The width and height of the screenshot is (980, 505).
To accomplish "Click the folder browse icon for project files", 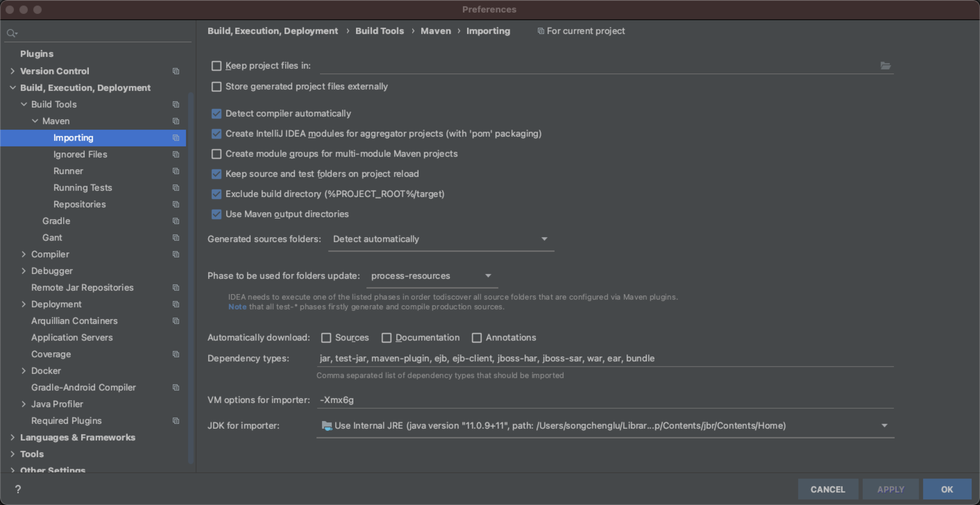I will (x=885, y=66).
